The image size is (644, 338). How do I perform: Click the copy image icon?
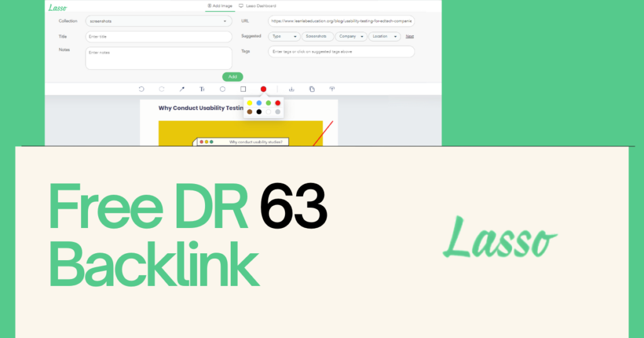tap(312, 89)
